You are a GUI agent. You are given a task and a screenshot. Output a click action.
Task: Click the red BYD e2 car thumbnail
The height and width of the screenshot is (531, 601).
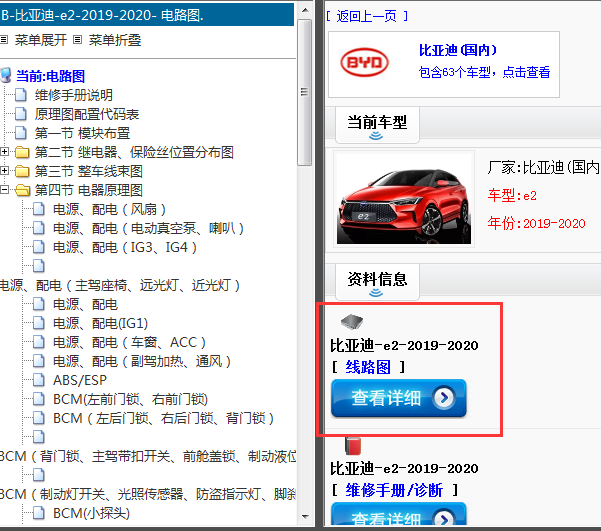coord(404,199)
